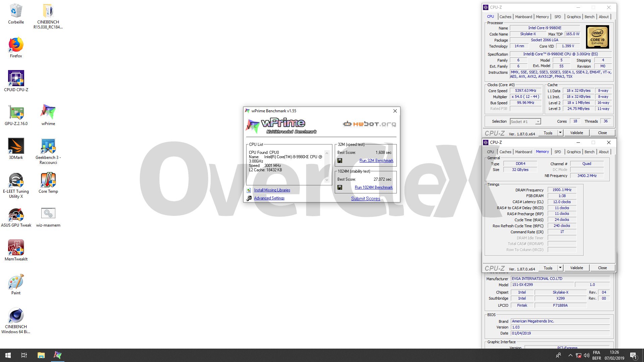The width and height of the screenshot is (644, 362).
Task: Open Tools dropdown arrow in second CPU-Z
Action: point(560,268)
